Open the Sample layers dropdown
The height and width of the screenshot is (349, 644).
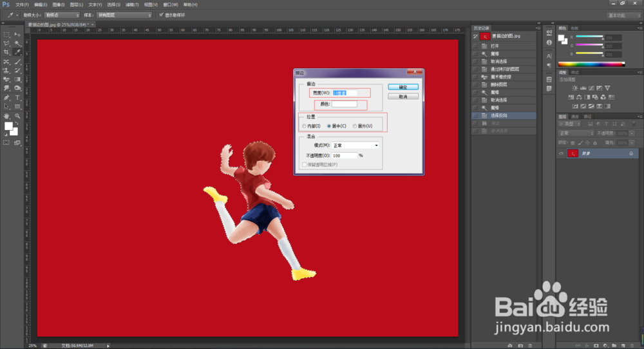[x=124, y=15]
